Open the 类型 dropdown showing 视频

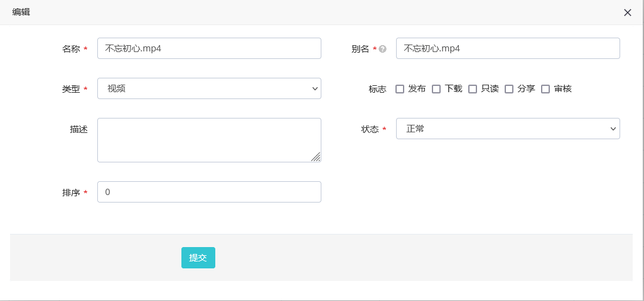[x=209, y=88]
